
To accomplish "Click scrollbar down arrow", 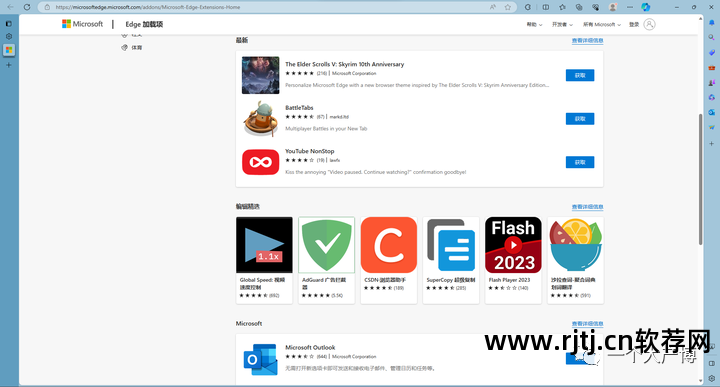I will [x=700, y=381].
